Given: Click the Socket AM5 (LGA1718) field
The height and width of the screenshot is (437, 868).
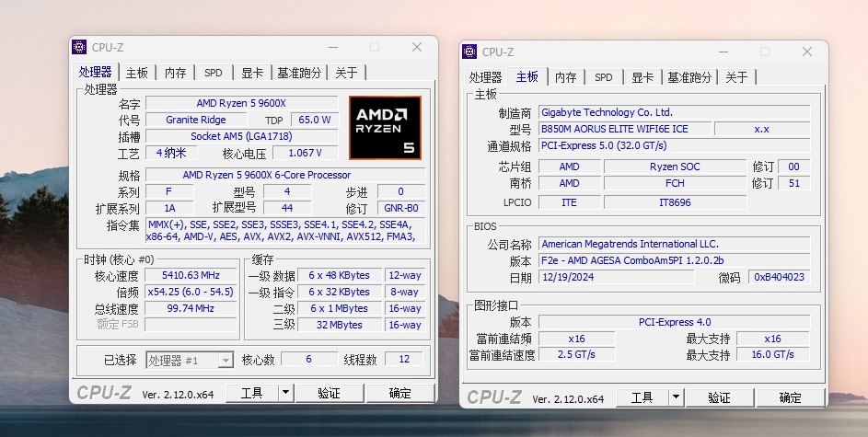Looking at the screenshot, I should [x=241, y=136].
